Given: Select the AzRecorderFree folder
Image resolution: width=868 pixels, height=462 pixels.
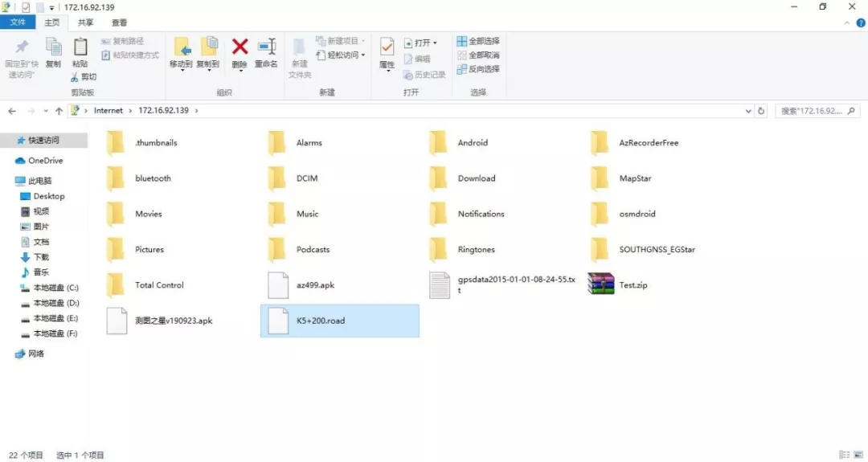Looking at the screenshot, I should point(662,143).
